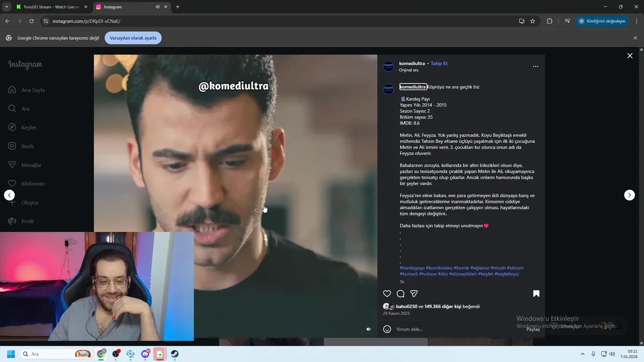The width and height of the screenshot is (644, 362).
Task: Open the #dizireplikleri hashtag
Action: click(x=463, y=274)
